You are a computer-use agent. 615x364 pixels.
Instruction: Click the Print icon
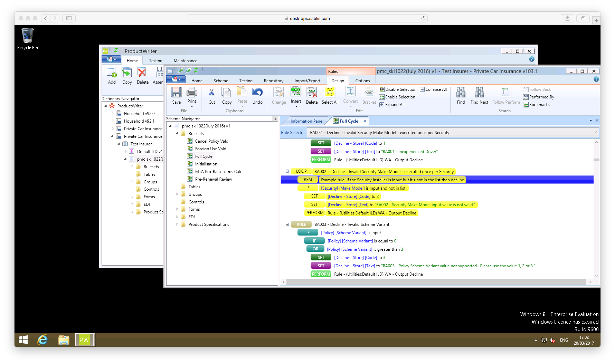192,93
